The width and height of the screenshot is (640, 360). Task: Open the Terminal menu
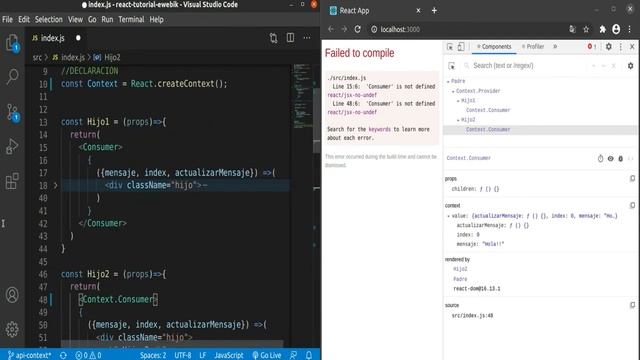(x=131, y=19)
